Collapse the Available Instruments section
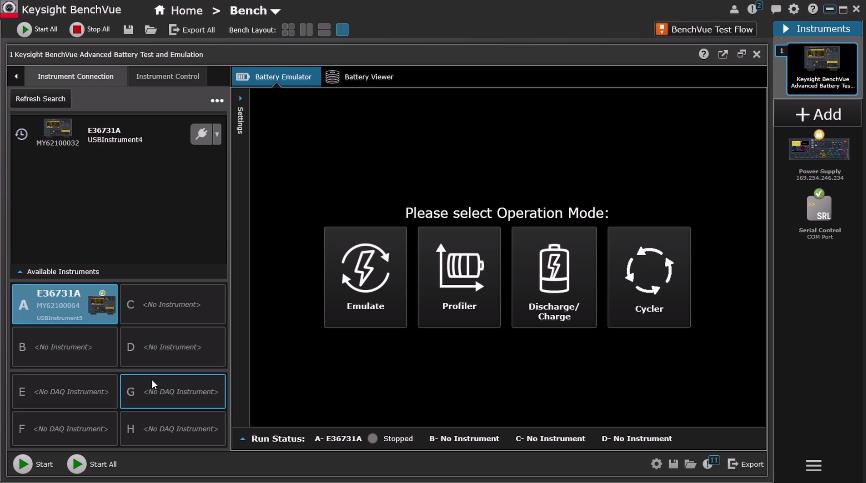This screenshot has width=866, height=483. (20, 271)
